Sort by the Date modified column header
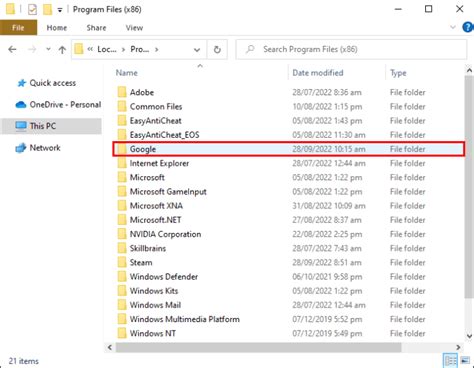 tap(318, 73)
